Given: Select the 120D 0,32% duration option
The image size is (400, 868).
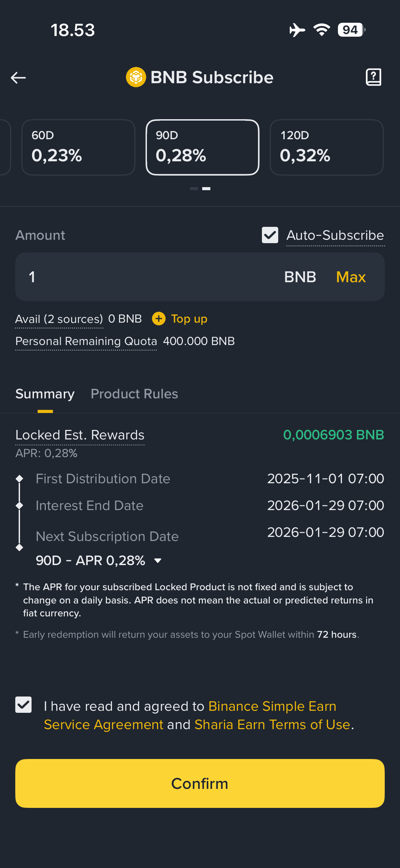Looking at the screenshot, I should (x=326, y=147).
